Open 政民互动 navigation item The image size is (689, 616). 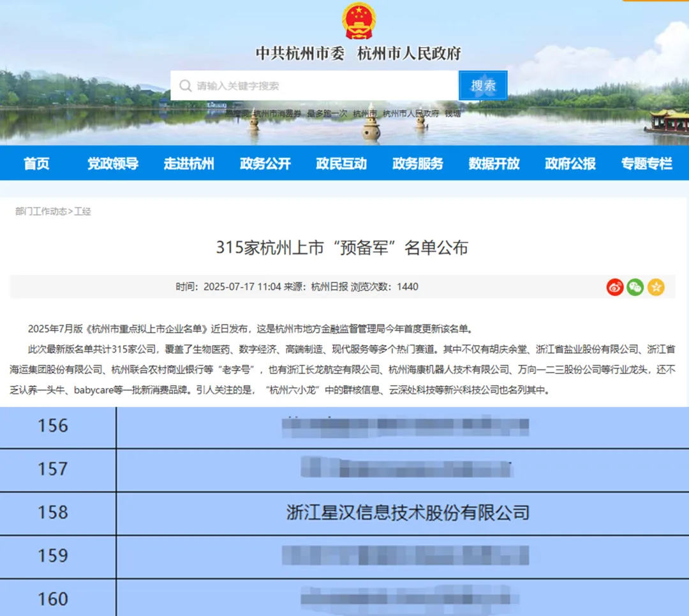click(x=341, y=163)
